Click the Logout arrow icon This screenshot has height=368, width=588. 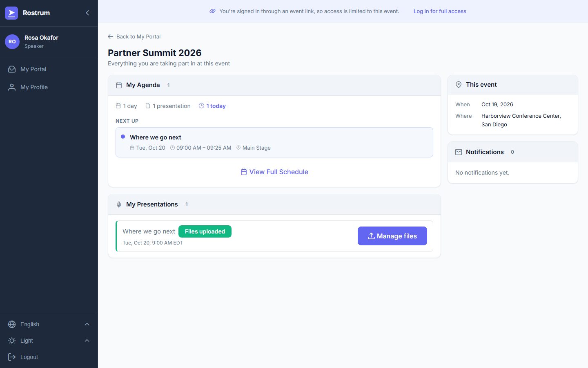point(12,357)
